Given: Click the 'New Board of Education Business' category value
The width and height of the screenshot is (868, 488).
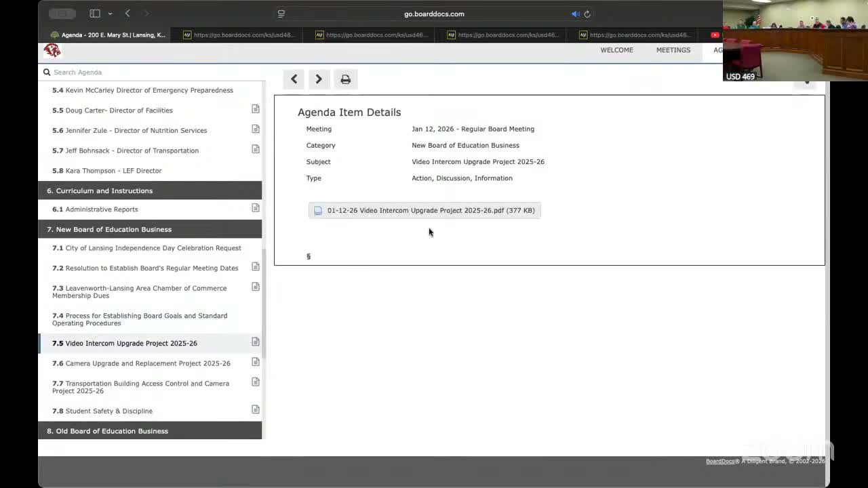Looking at the screenshot, I should pos(465,145).
